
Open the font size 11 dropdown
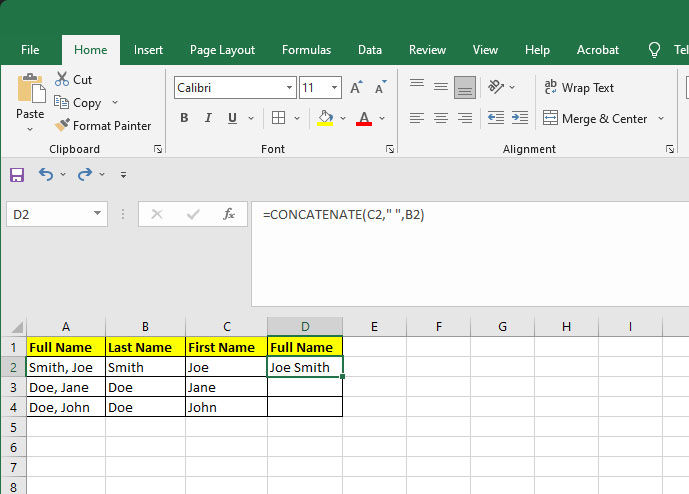point(334,87)
